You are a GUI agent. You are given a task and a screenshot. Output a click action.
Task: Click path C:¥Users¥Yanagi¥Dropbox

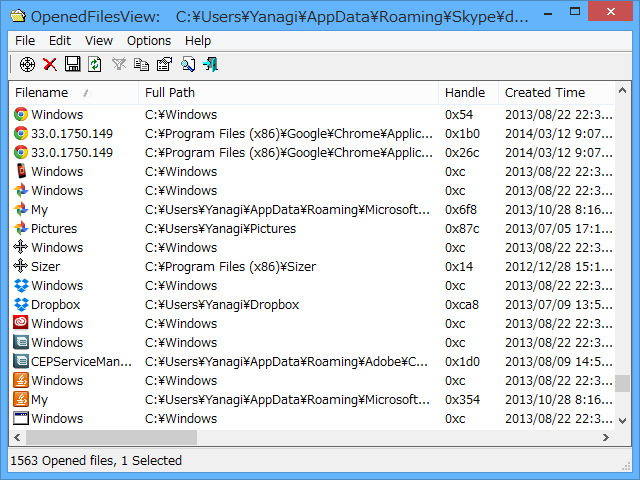pyautogui.click(x=222, y=304)
